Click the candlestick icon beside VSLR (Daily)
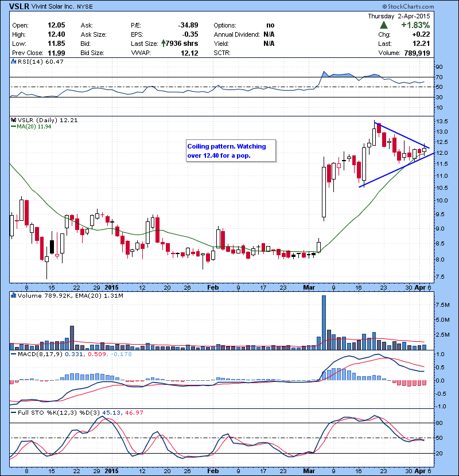 pyautogui.click(x=13, y=120)
